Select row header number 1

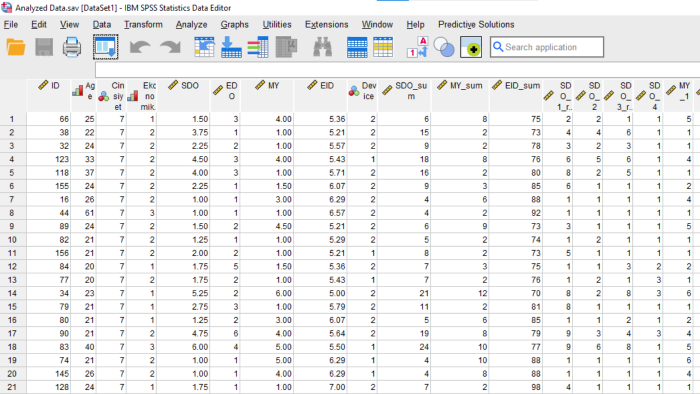tap(12, 119)
